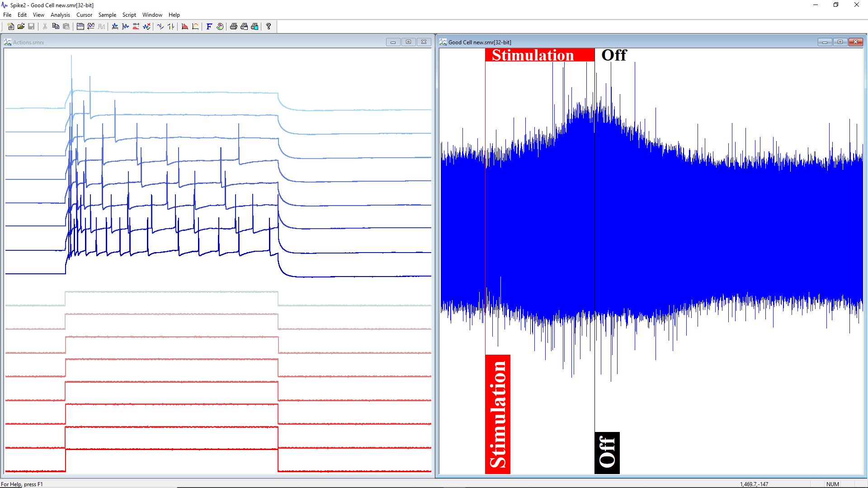Open the Sample menu
This screenshot has height=488, width=868.
click(x=107, y=15)
